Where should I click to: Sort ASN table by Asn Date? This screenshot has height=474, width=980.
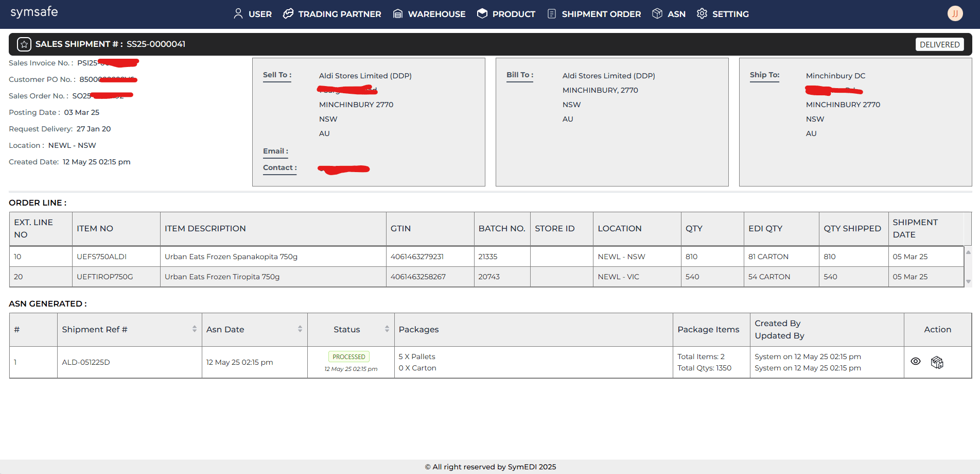coord(300,329)
